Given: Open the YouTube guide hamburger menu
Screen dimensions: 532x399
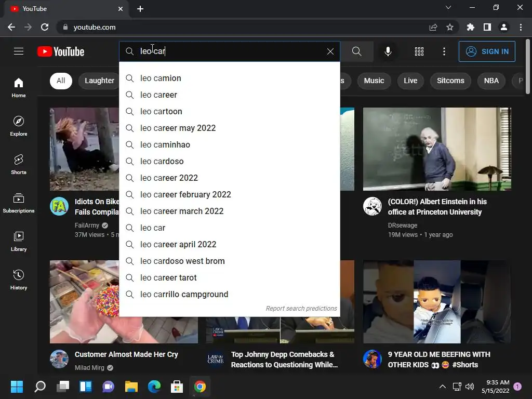Looking at the screenshot, I should (x=19, y=51).
